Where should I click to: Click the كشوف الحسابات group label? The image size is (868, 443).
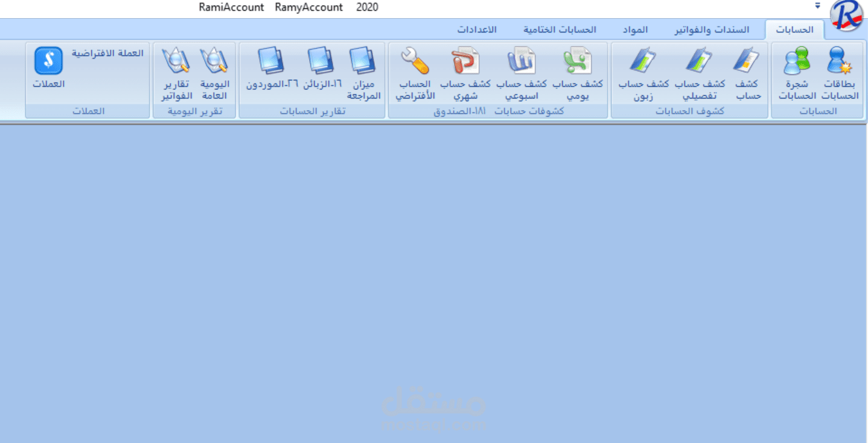click(x=690, y=111)
